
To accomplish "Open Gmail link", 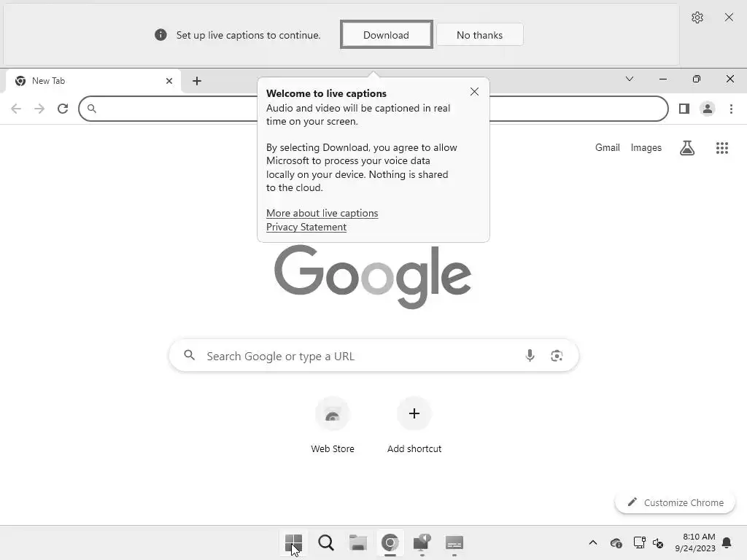I will click(x=608, y=147).
